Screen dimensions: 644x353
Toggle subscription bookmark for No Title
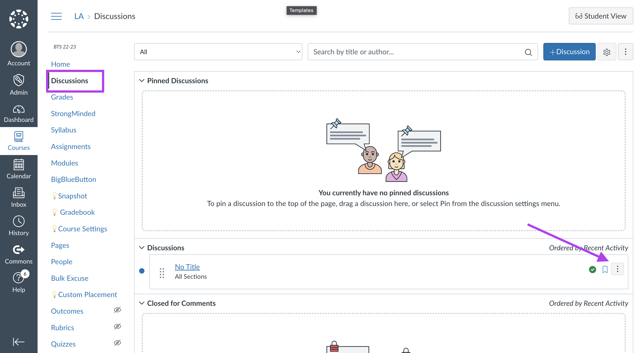pyautogui.click(x=605, y=269)
